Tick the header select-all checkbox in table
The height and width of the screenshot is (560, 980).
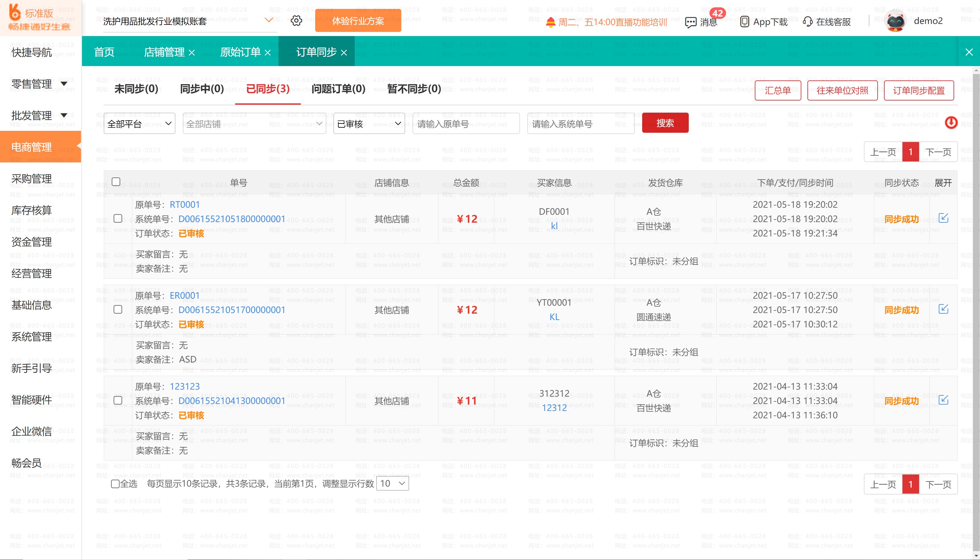click(116, 182)
